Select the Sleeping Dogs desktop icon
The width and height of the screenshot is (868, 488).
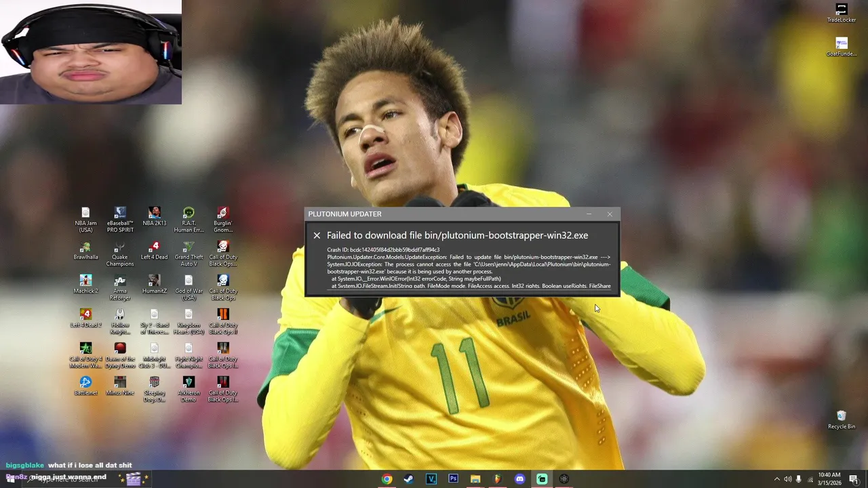click(x=155, y=389)
